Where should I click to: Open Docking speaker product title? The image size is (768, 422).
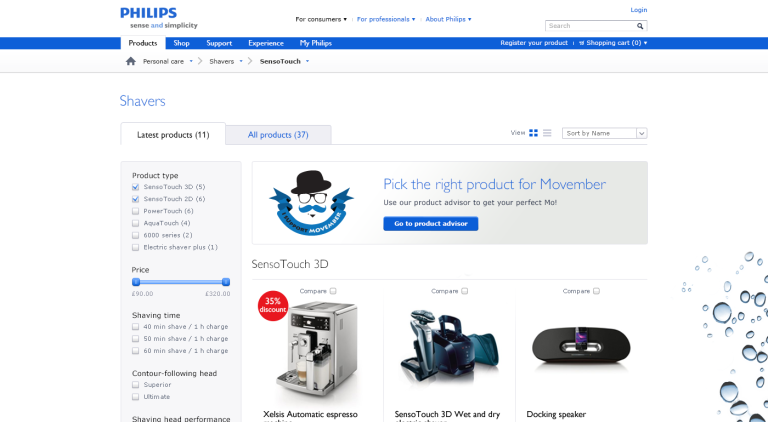[x=556, y=415]
